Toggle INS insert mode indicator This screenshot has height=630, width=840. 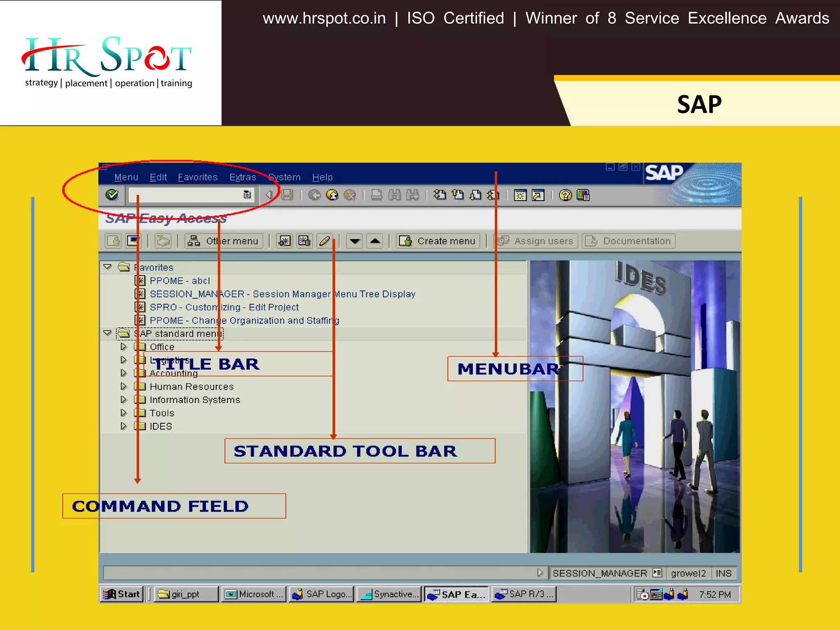tap(724, 573)
